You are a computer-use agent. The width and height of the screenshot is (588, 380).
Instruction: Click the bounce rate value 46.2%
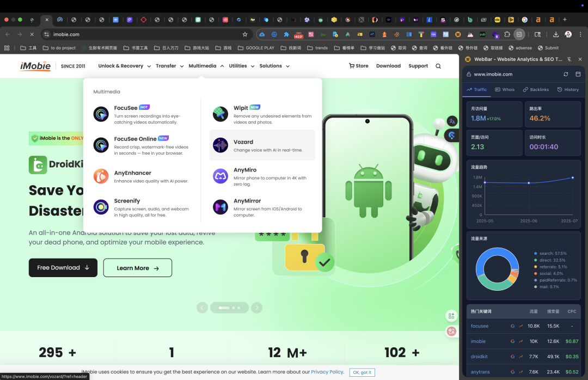[540, 119]
